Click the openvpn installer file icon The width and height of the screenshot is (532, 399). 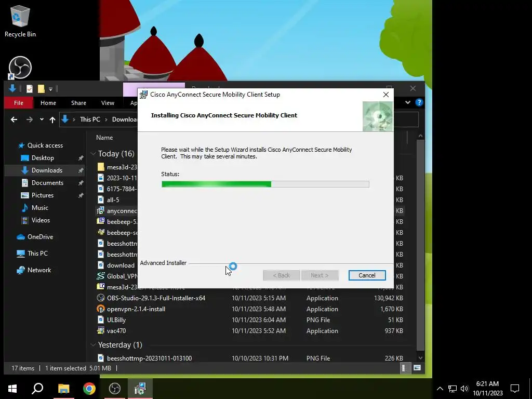point(100,309)
